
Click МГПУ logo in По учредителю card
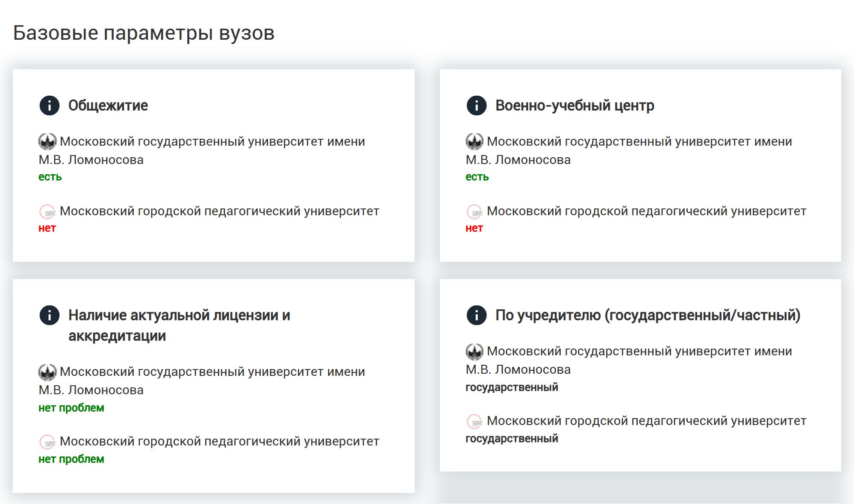474,421
